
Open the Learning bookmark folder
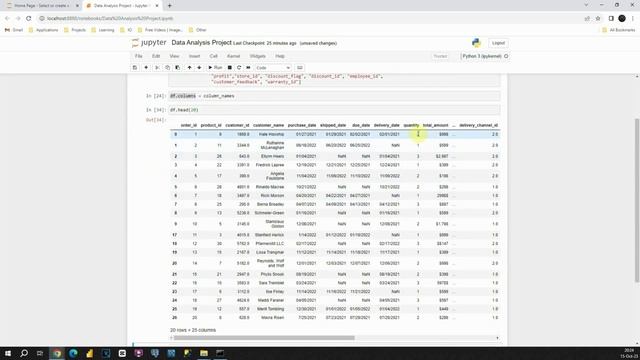pyautogui.click(x=103, y=30)
